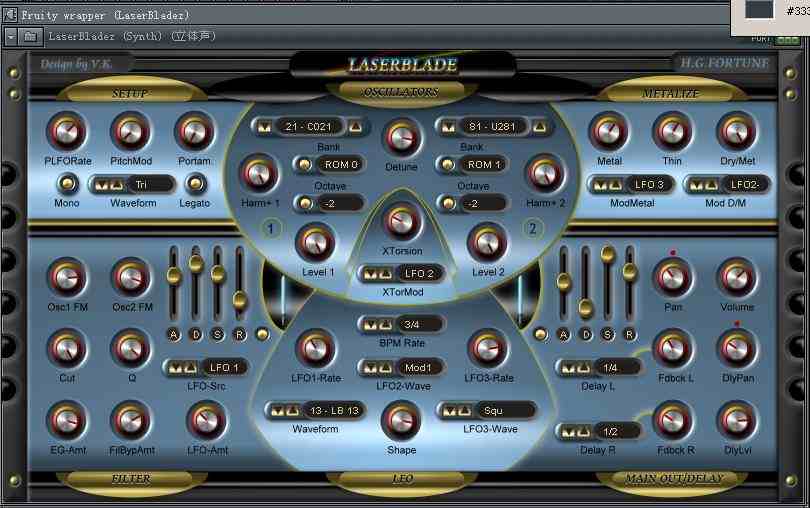Click the PitchMod knob
The height and width of the screenshot is (508, 810).
coord(131,132)
